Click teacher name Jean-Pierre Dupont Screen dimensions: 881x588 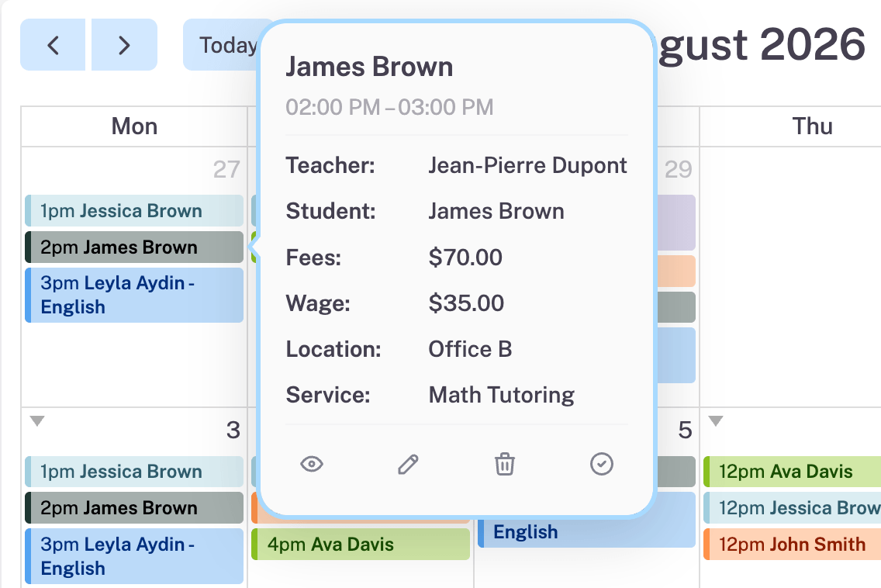[527, 166]
